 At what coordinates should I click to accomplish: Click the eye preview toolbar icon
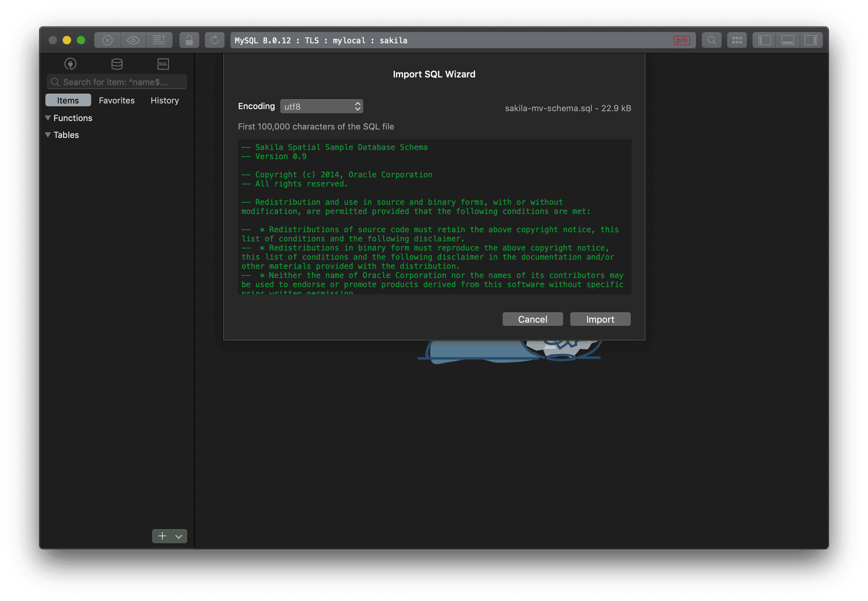click(133, 40)
